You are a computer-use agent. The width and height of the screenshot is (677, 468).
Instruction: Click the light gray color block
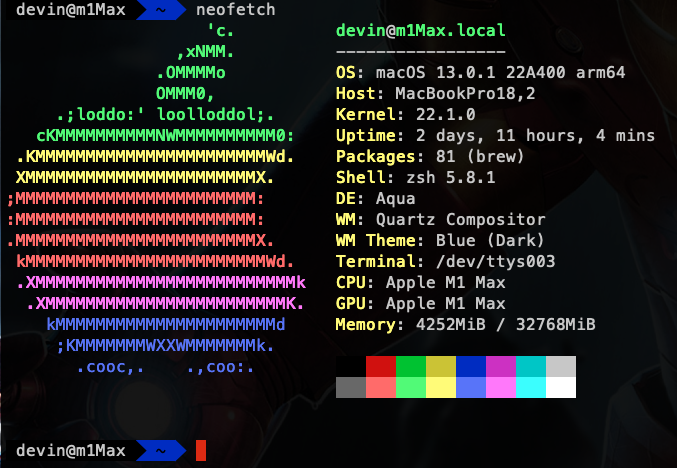[x=561, y=367]
